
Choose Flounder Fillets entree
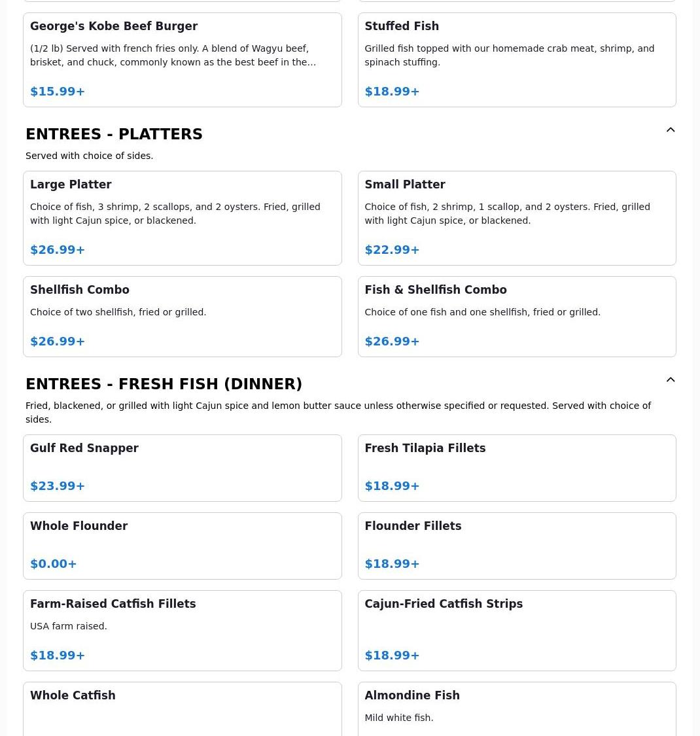(x=516, y=546)
